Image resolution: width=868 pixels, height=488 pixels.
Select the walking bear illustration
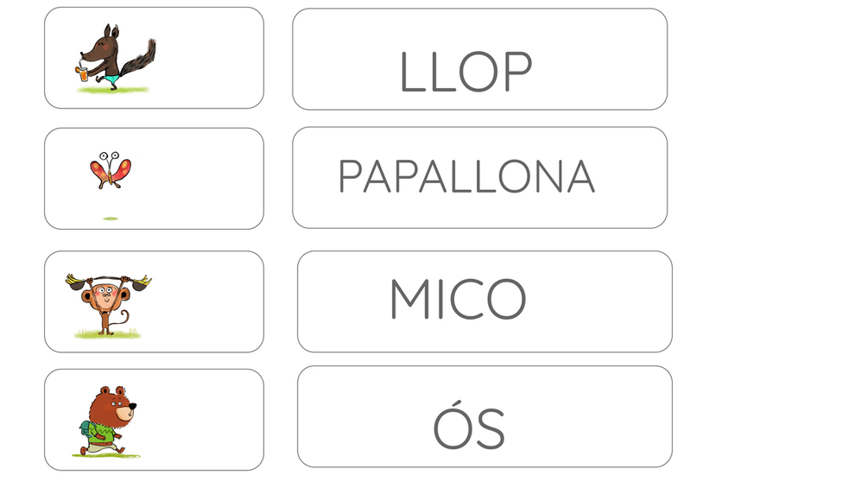pyautogui.click(x=106, y=421)
